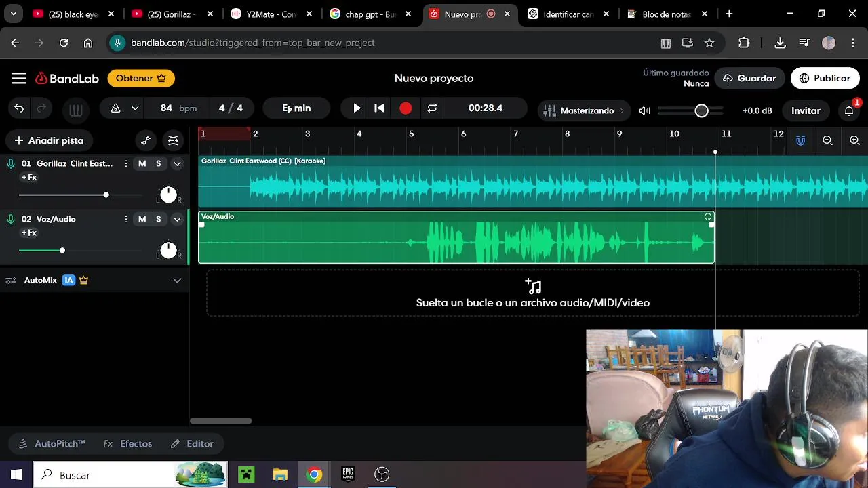Bookmark this page with star icon
Image resolution: width=868 pixels, height=488 pixels.
pos(709,43)
